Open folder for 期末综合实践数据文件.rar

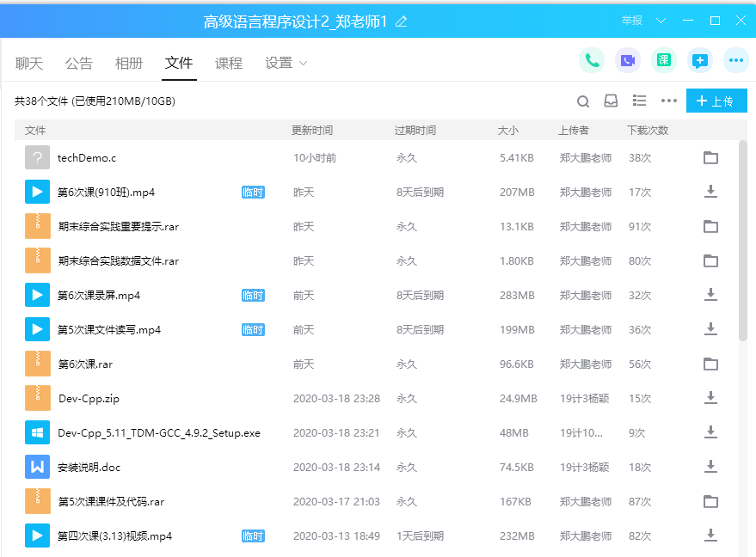(x=710, y=260)
